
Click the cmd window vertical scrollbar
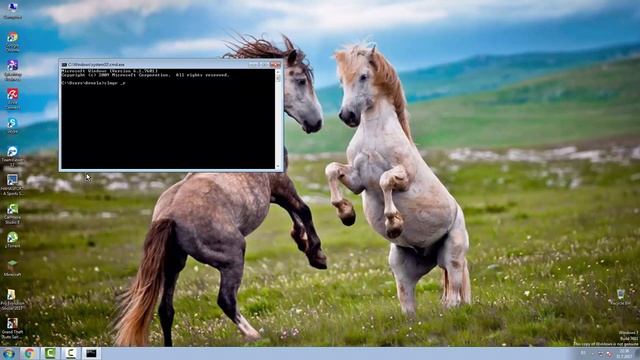[278, 118]
